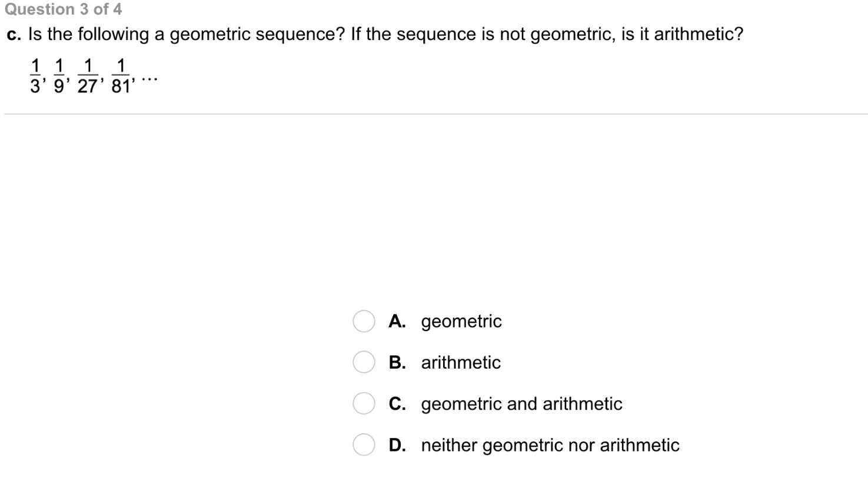Select the radio button for option A
This screenshot has width=868, height=485.
click(364, 322)
